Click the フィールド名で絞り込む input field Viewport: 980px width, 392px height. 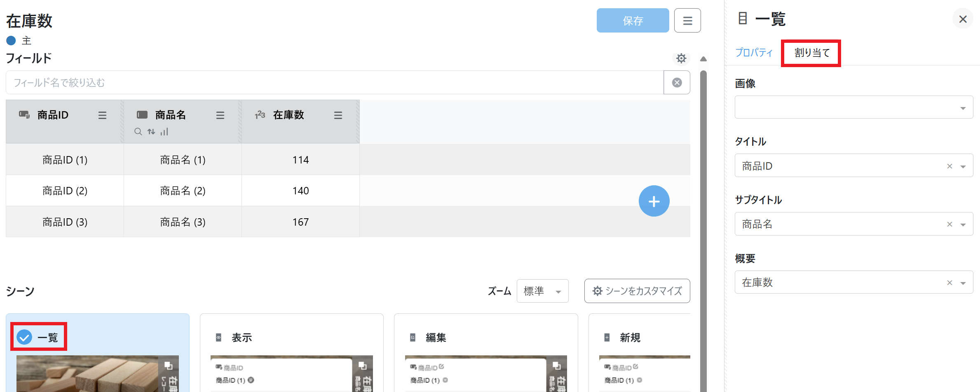point(334,83)
